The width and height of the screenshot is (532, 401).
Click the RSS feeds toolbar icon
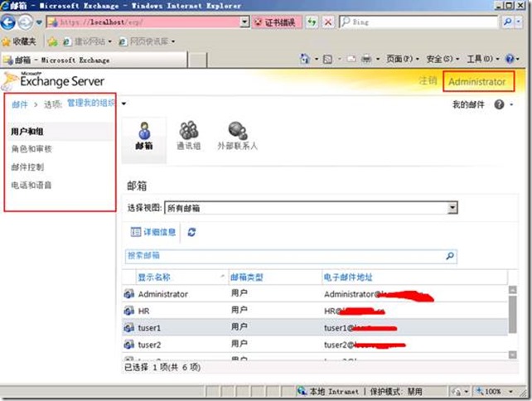click(x=327, y=60)
